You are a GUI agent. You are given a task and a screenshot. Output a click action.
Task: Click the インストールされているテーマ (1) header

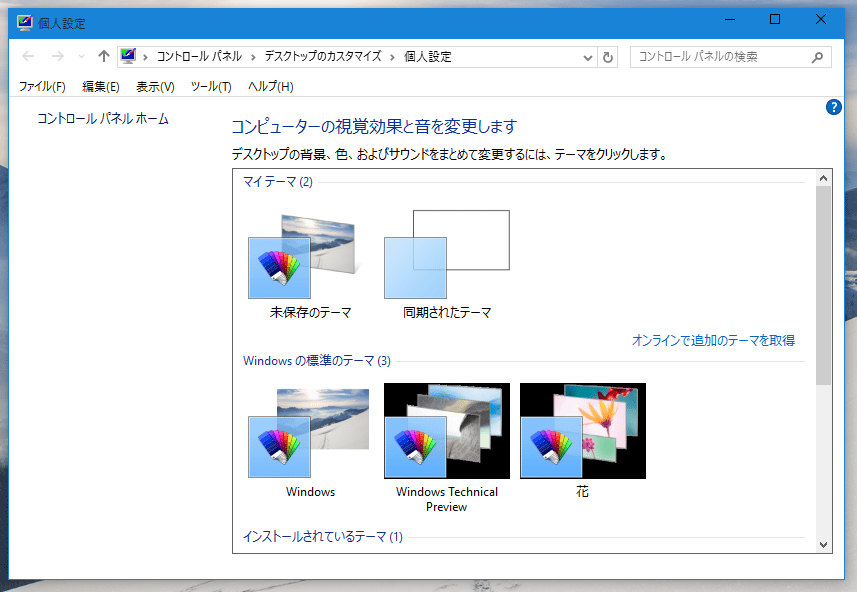(x=322, y=537)
